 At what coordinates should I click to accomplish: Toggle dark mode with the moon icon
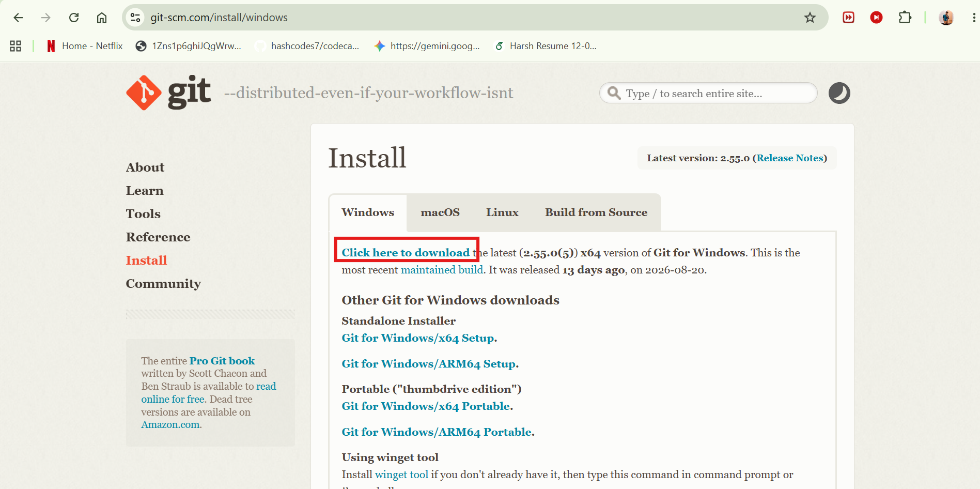(839, 93)
